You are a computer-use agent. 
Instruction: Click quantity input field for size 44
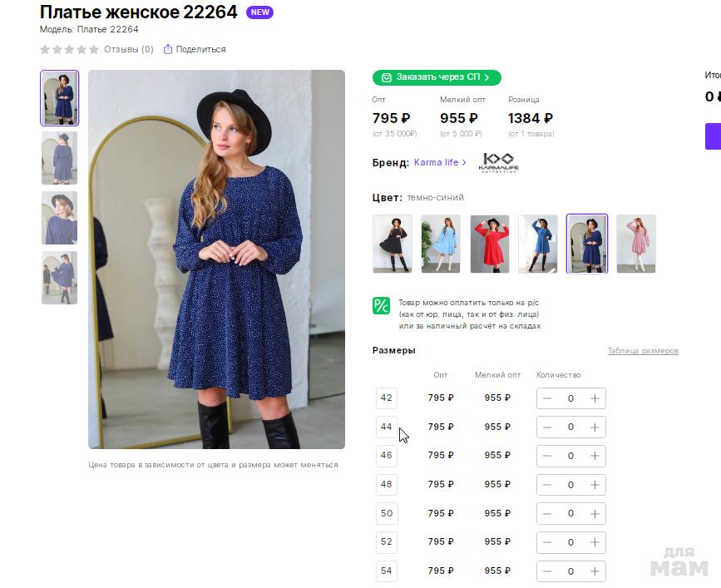570,427
